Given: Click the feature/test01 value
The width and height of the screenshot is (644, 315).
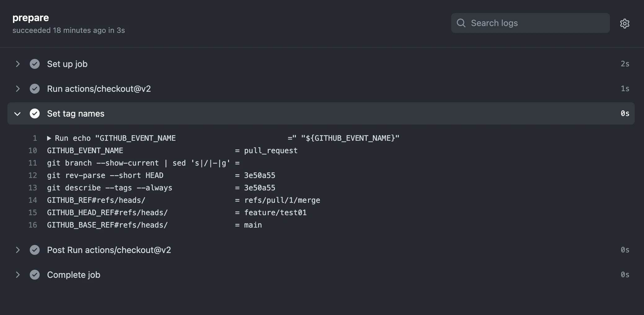Looking at the screenshot, I should (x=276, y=213).
